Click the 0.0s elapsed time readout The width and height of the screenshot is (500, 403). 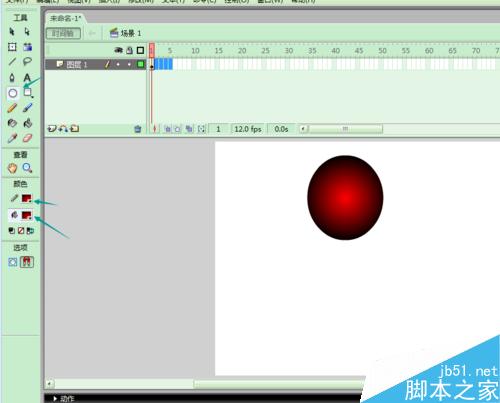coord(281,129)
